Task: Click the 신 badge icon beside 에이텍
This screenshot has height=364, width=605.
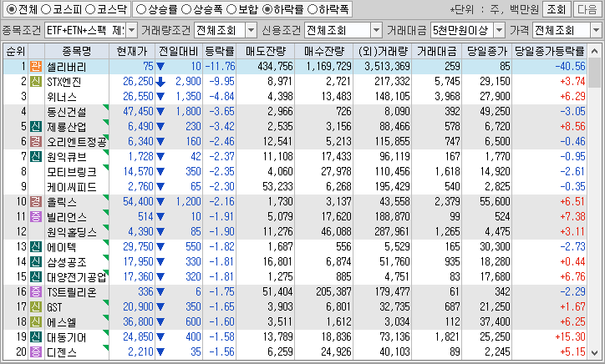Action: 36,247
